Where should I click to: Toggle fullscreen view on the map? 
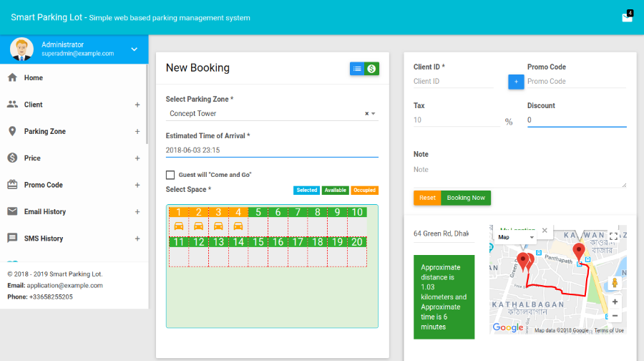coord(613,236)
